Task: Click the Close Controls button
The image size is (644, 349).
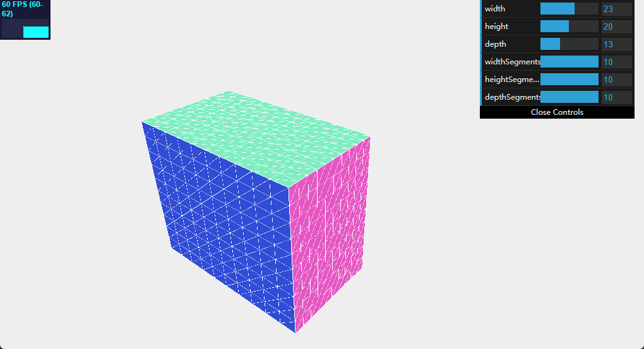Action: [x=557, y=112]
